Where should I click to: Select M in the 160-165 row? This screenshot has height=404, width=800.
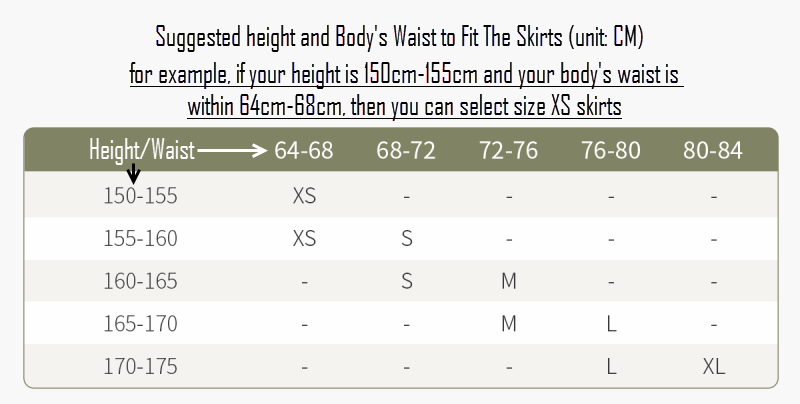509,281
